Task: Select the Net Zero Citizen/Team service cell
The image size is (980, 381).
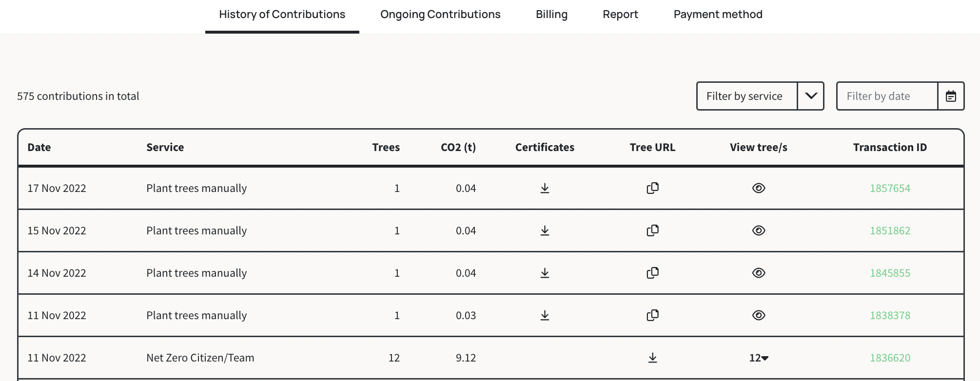Action: (200, 358)
